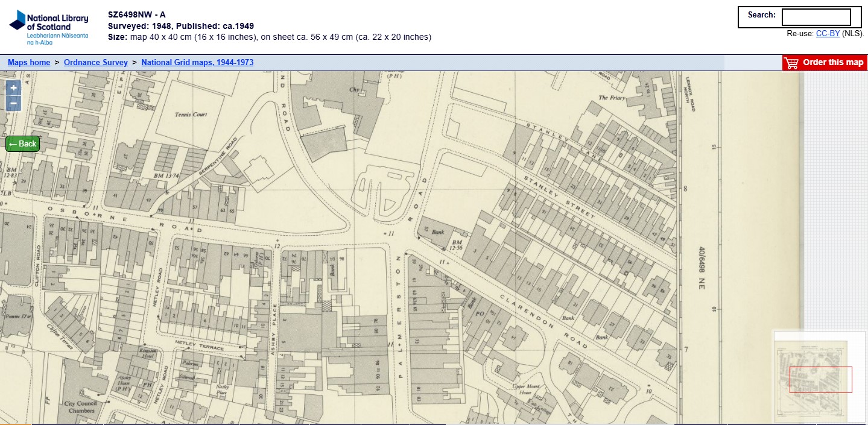
Task: Follow the CC-BY re-use licence link
Action: [x=828, y=34]
